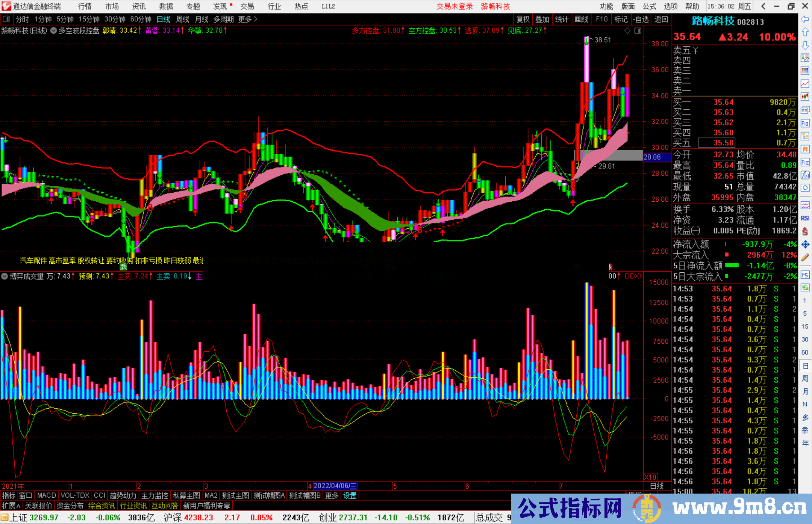Open the f(x) formula sidebar icon
Viewport: 812px width, 524px height.
805,175
